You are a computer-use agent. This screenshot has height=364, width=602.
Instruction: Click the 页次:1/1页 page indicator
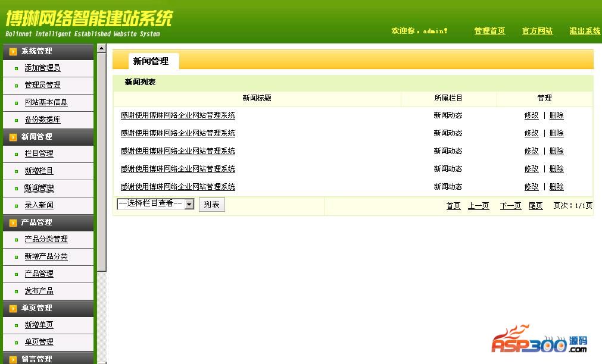(x=572, y=206)
